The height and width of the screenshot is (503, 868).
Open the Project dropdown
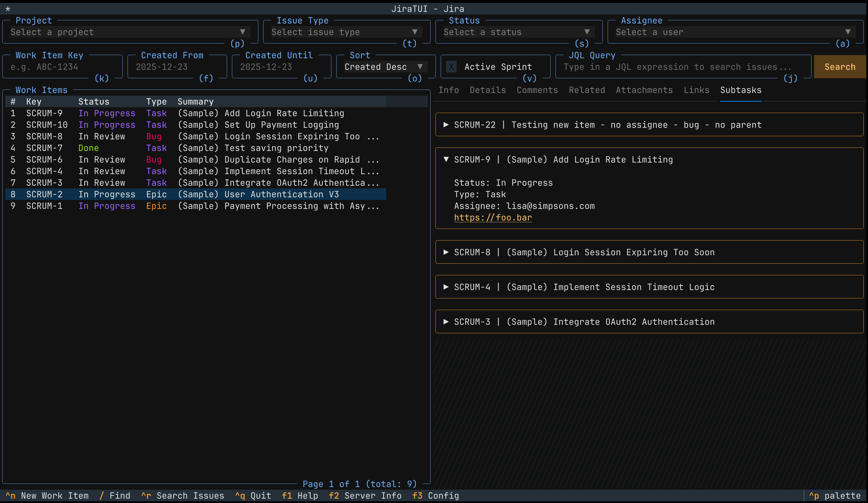[x=130, y=32]
